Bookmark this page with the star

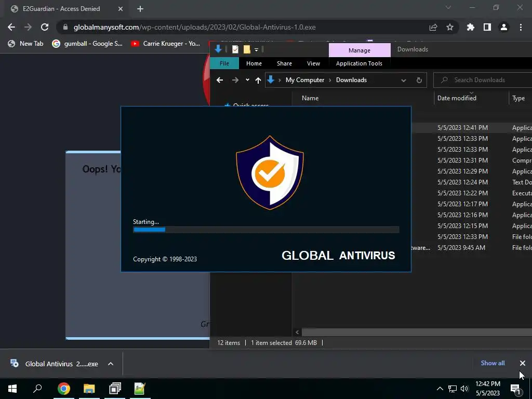[x=450, y=27]
